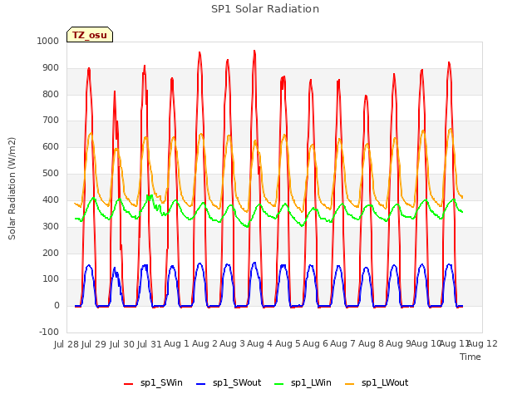Click the Solar Radiation (W/m2) axis label
The width and height of the screenshot is (532, 399).
click(12, 189)
